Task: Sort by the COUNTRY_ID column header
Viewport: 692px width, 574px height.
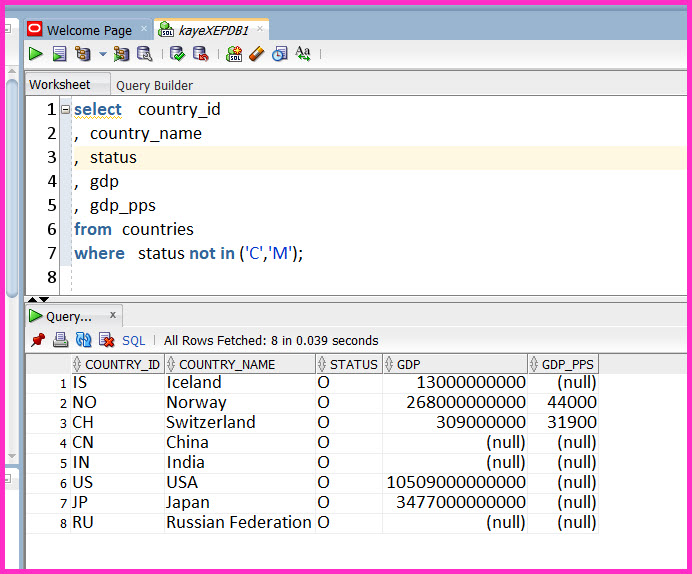Action: coord(118,364)
